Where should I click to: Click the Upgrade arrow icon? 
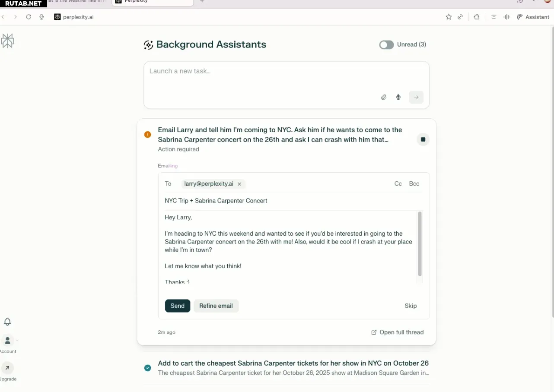7,368
